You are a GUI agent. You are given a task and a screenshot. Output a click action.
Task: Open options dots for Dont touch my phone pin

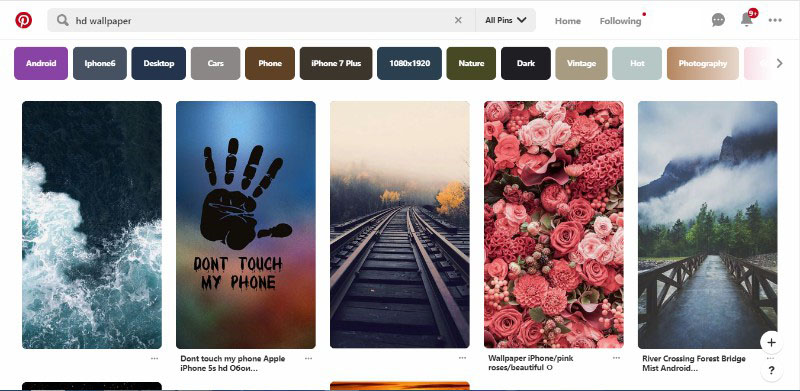(x=308, y=358)
